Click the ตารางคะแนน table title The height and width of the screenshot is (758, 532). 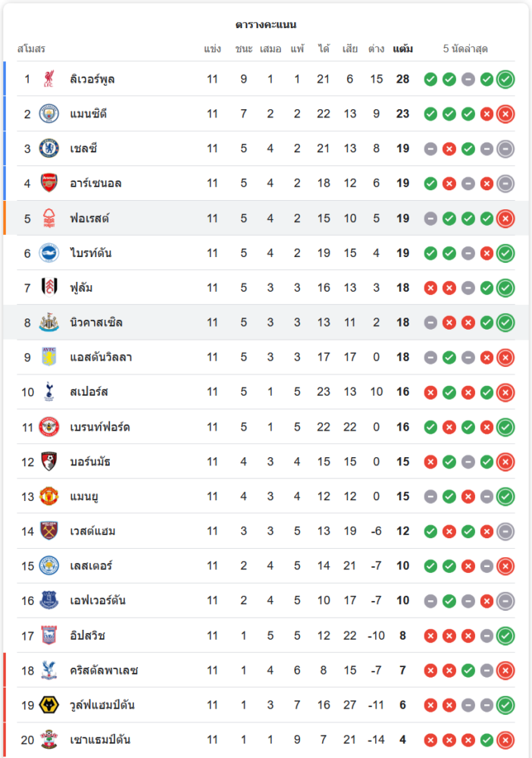pyautogui.click(x=266, y=25)
